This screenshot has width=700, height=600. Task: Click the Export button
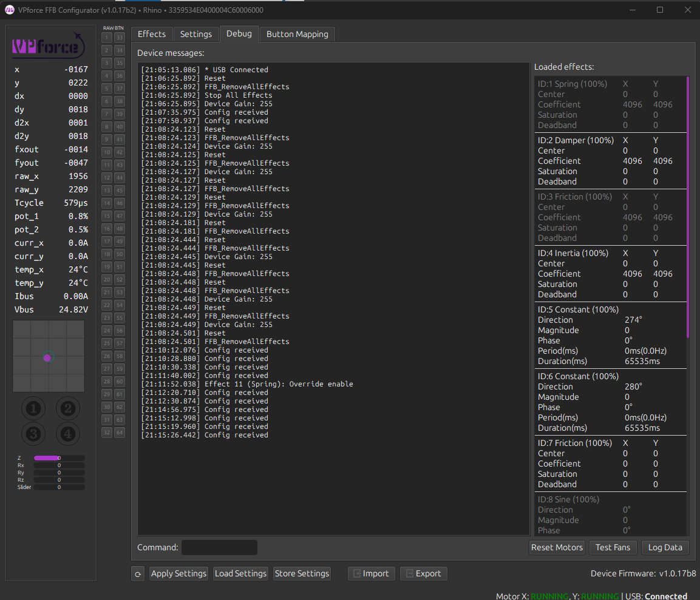click(423, 573)
